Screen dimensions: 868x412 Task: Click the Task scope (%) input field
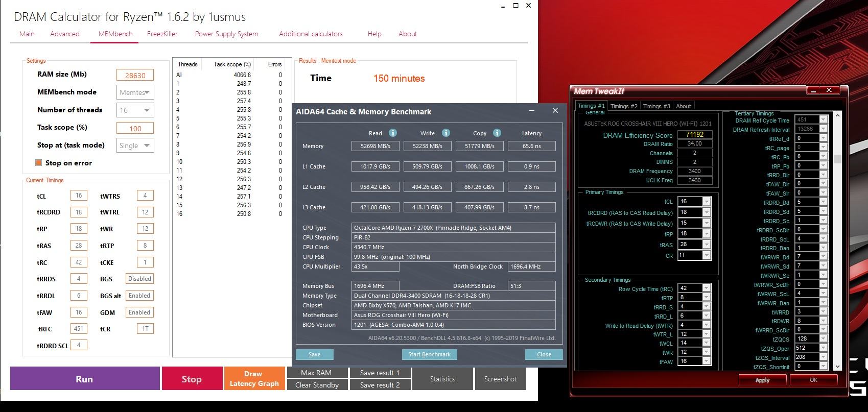point(135,128)
